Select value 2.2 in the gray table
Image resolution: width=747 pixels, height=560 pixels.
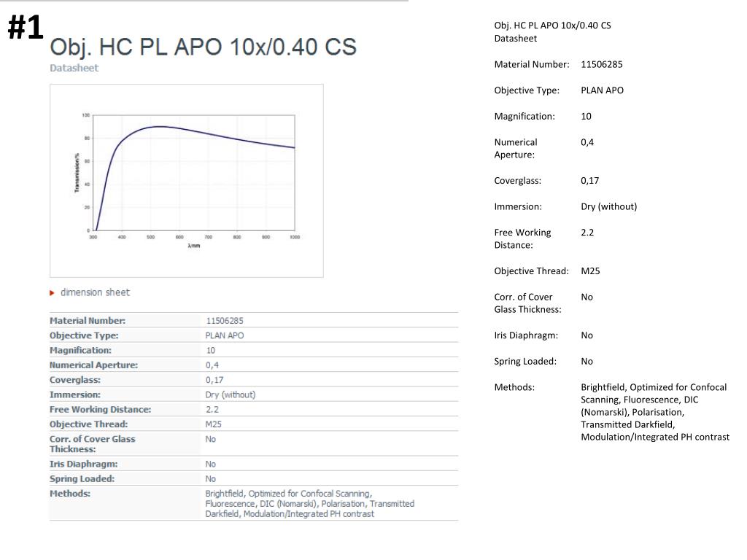point(212,410)
